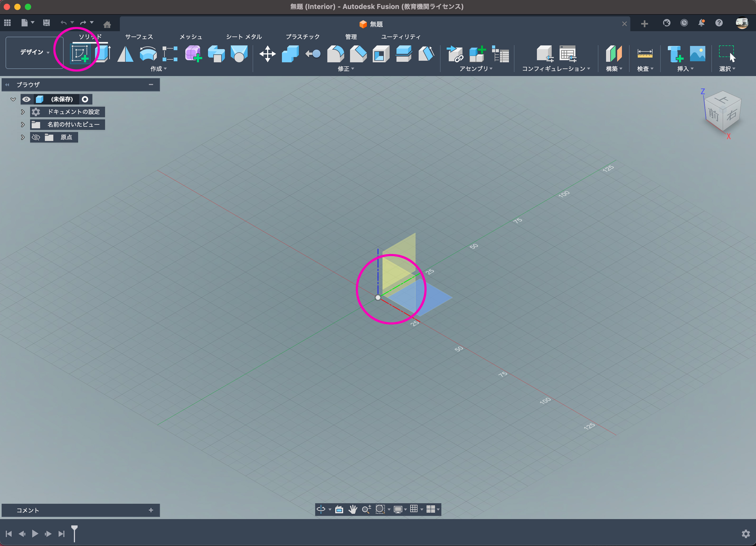The height and width of the screenshot is (546, 756).
Task: Select the Revolve tool icon
Action: pos(148,54)
